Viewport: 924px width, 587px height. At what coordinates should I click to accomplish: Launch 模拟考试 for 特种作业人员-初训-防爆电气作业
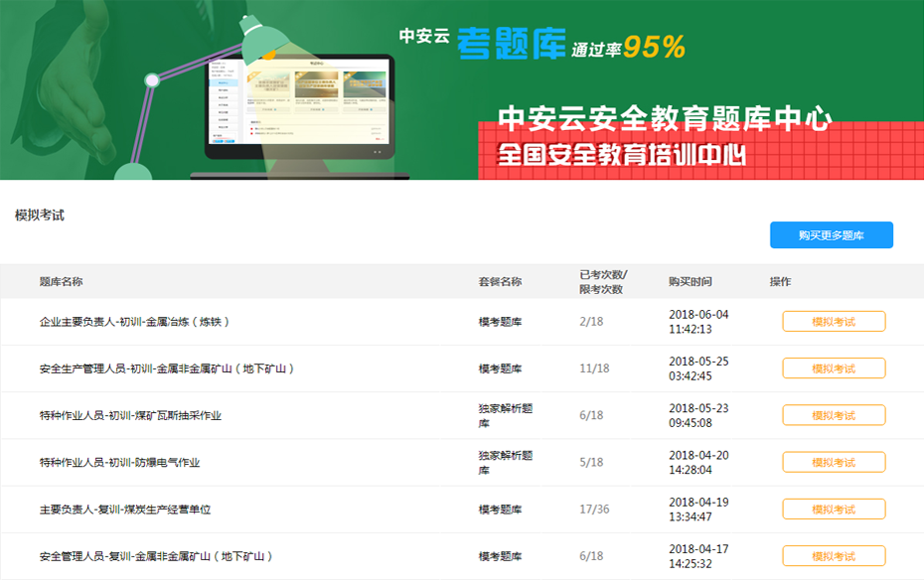(x=834, y=462)
